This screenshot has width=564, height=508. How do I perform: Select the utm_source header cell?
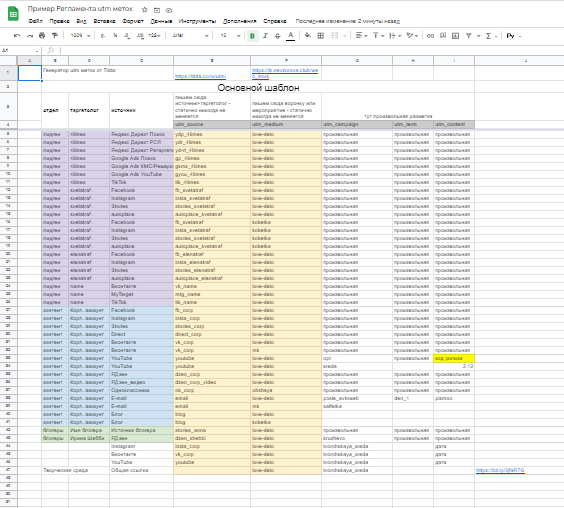click(212, 124)
